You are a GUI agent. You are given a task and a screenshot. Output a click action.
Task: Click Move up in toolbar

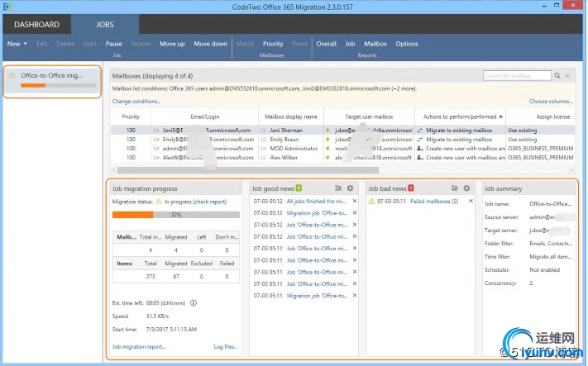coord(172,44)
